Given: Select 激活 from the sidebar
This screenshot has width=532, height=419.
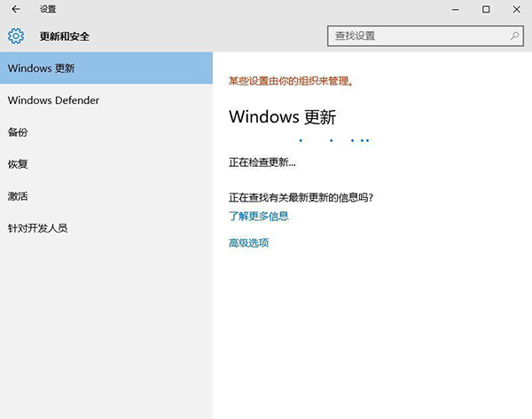Looking at the screenshot, I should click(18, 196).
